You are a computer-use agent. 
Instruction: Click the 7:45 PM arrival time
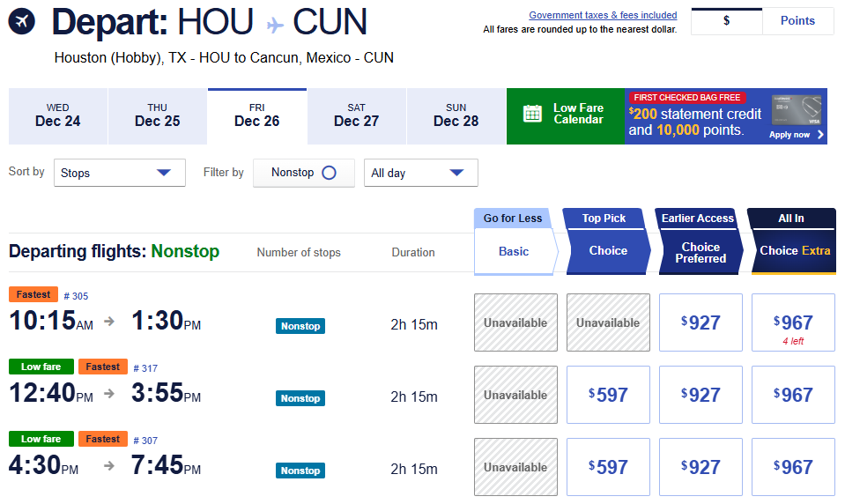pyautogui.click(x=166, y=464)
